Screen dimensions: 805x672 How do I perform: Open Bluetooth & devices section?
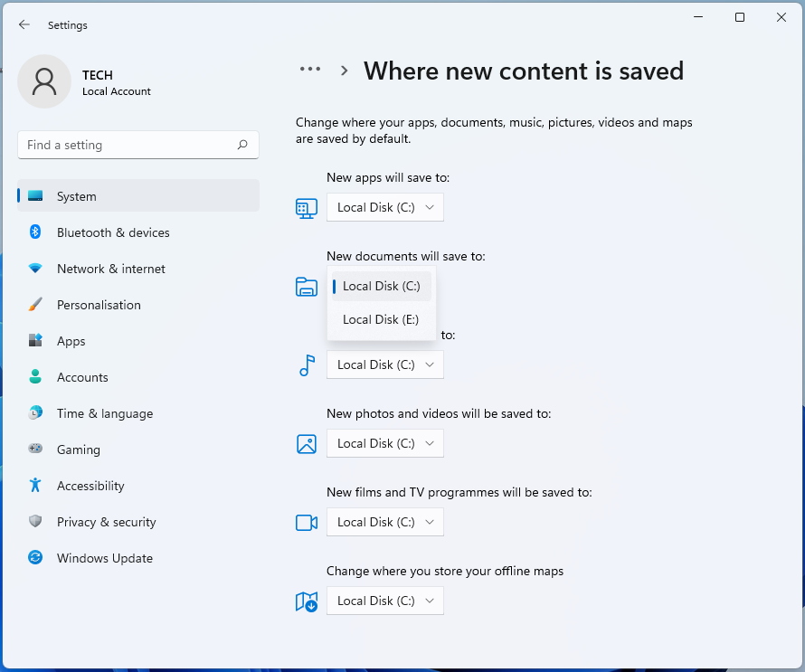[x=138, y=232]
